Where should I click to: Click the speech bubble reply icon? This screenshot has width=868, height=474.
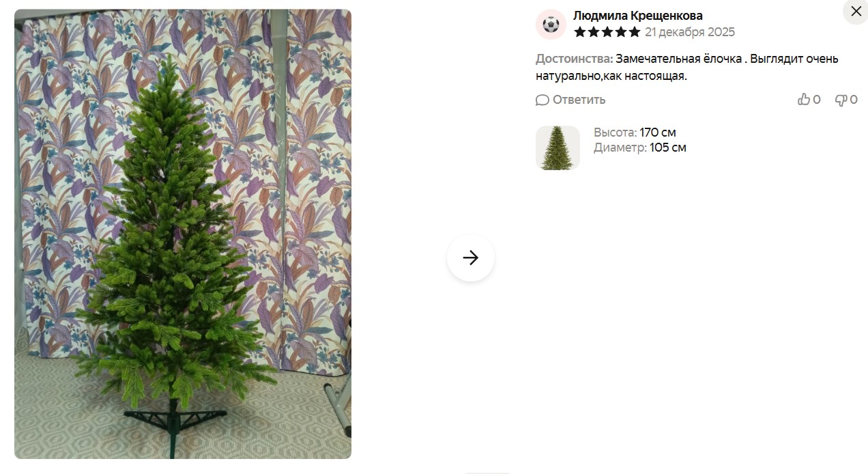(542, 100)
